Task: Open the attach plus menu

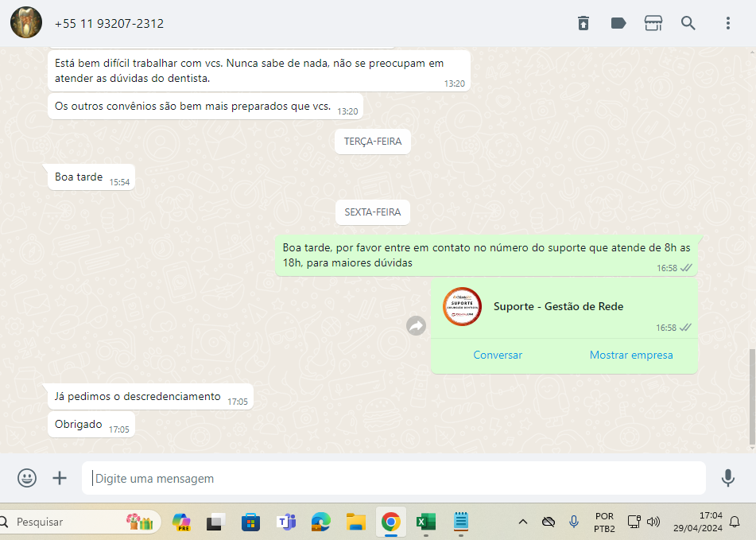Action: (x=60, y=478)
